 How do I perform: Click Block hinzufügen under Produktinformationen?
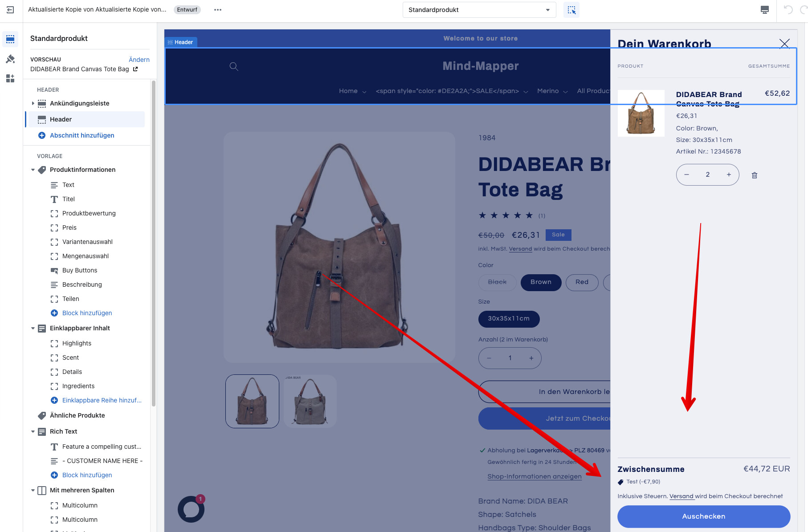[87, 313]
